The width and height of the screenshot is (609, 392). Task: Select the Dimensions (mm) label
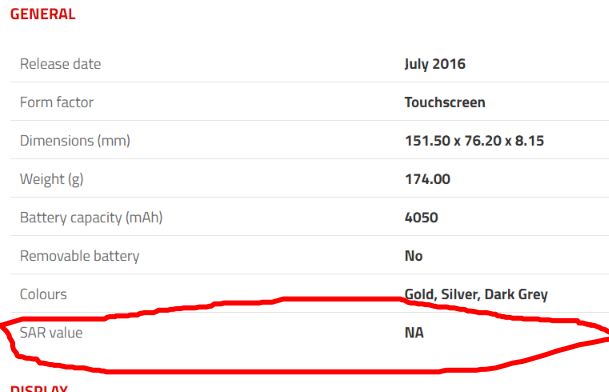(75, 141)
